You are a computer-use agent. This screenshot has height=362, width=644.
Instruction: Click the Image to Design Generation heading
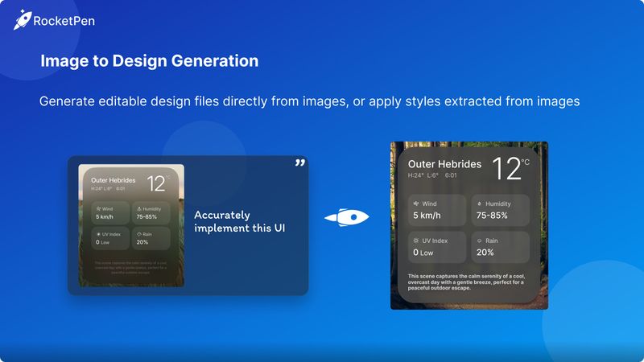[x=149, y=61]
